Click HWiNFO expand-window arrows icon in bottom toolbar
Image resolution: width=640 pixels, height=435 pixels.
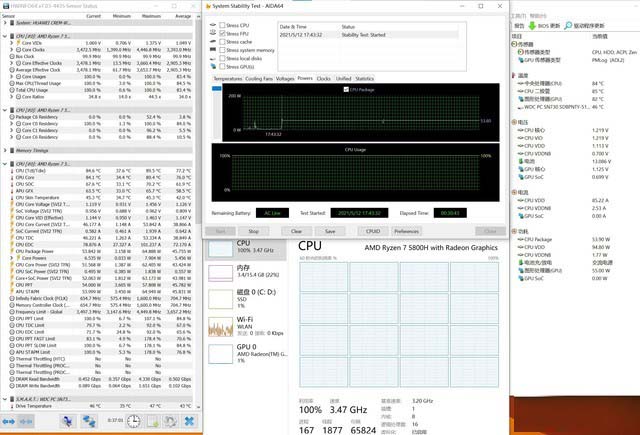coord(9,421)
